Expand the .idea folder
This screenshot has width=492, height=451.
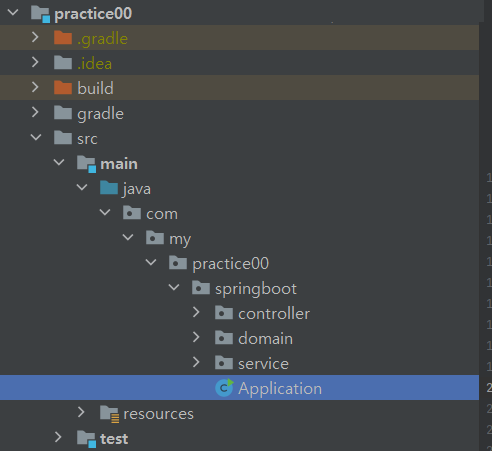[x=35, y=62]
